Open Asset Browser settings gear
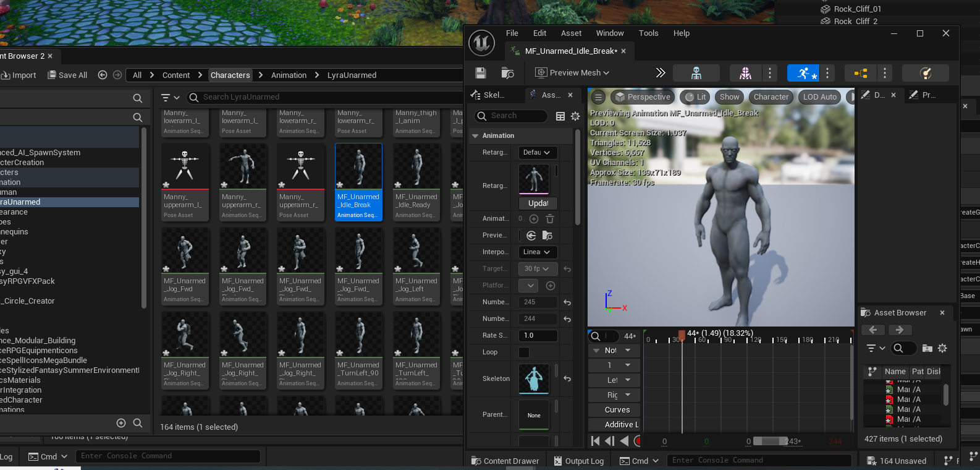Screen dimensions: 980x470 [x=942, y=349]
